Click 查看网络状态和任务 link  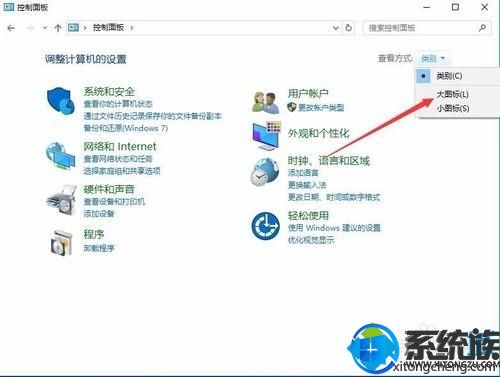click(118, 159)
